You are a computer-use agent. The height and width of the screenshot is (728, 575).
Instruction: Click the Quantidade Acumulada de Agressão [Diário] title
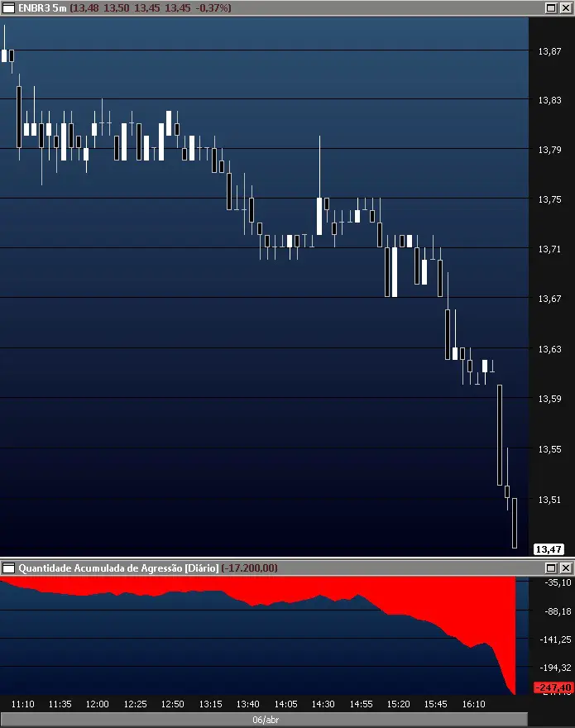point(118,568)
